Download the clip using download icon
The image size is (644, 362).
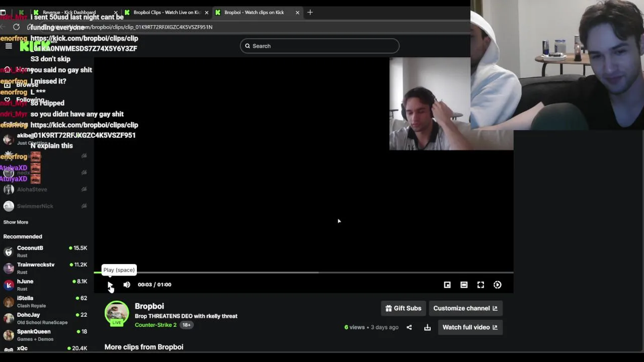pyautogui.click(x=427, y=327)
